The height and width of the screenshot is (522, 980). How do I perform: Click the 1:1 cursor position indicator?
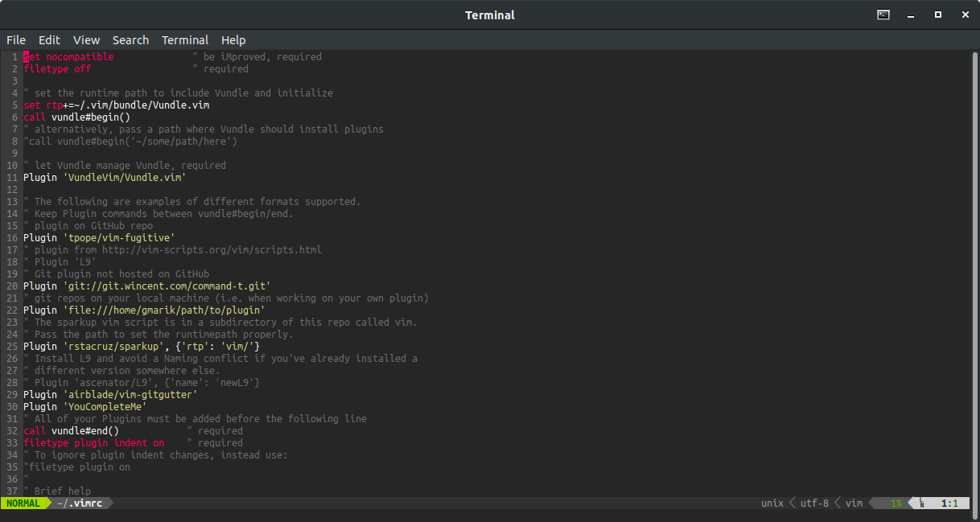(949, 504)
